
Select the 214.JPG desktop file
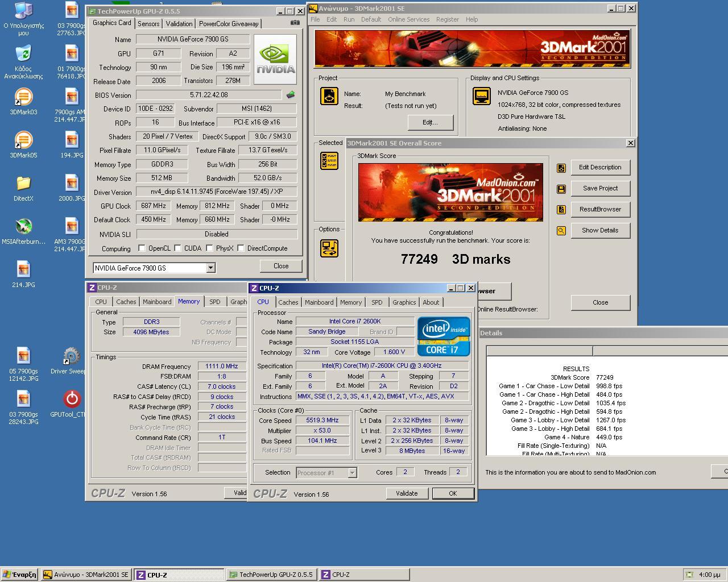23,275
